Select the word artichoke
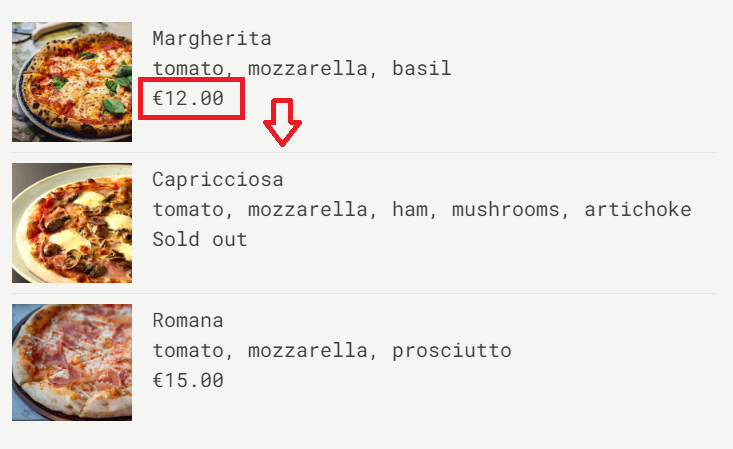This screenshot has height=449, width=733. coord(638,210)
